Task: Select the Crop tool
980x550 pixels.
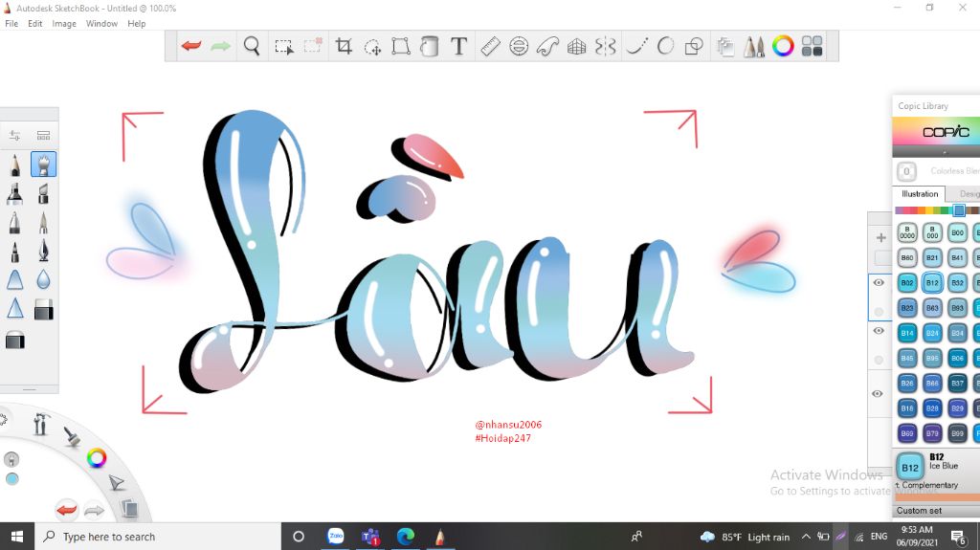Action: tap(344, 46)
